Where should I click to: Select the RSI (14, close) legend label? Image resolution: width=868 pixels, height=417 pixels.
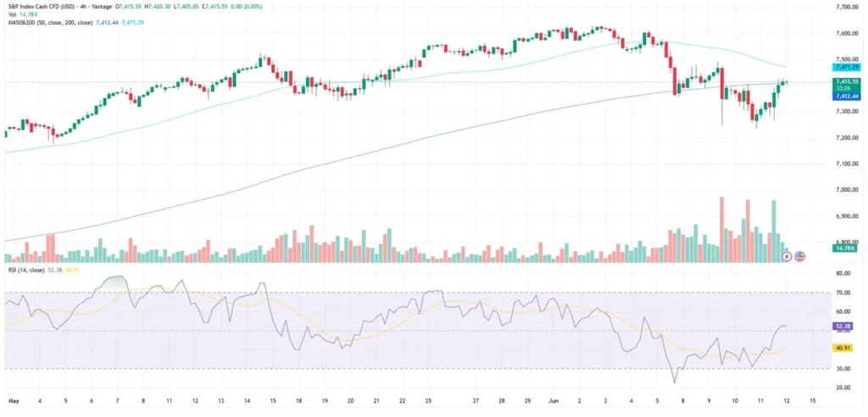coord(28,270)
